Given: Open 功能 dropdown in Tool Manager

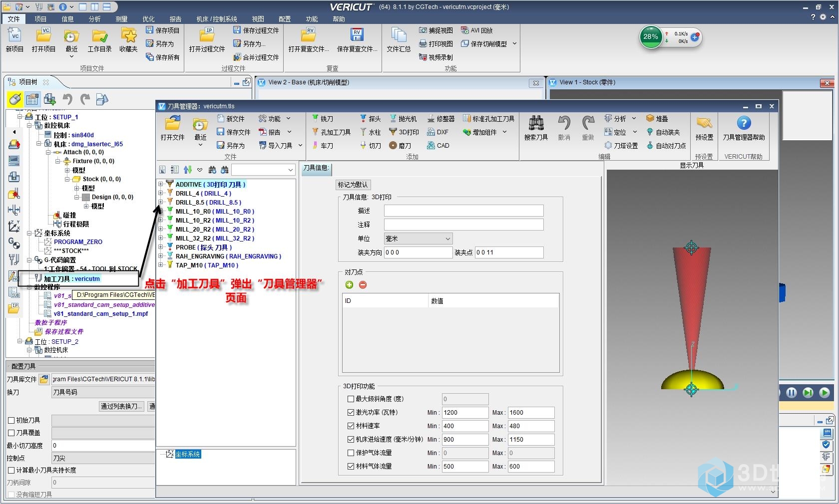Looking at the screenshot, I should [274, 119].
